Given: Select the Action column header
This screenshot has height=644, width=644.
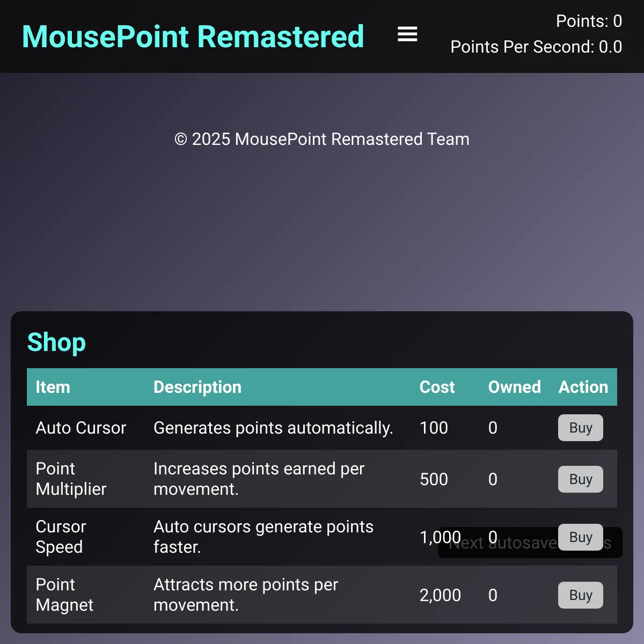Looking at the screenshot, I should click(583, 387).
